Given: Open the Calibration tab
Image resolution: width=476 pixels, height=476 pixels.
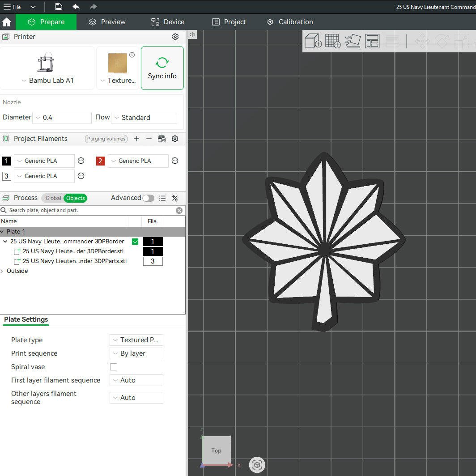Looking at the screenshot, I should pos(290,22).
